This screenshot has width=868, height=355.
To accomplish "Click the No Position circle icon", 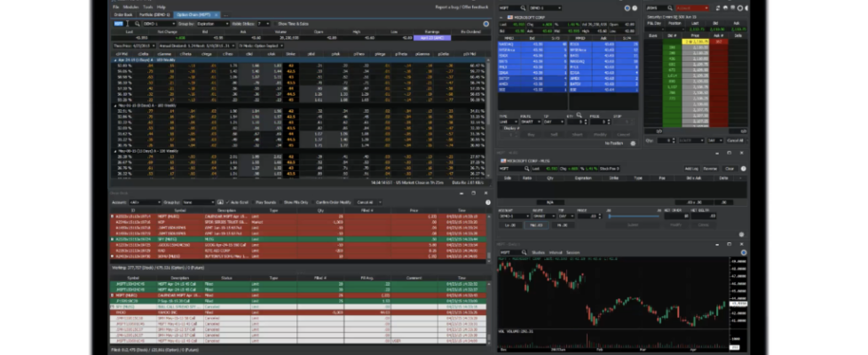I will 633,143.
